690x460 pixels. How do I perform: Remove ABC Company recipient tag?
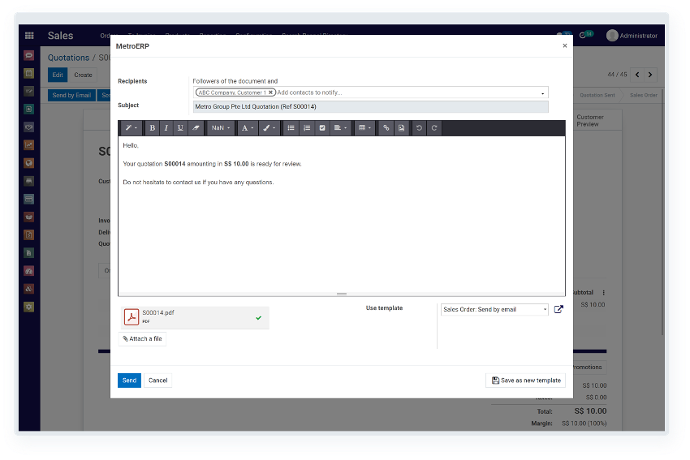coord(271,92)
